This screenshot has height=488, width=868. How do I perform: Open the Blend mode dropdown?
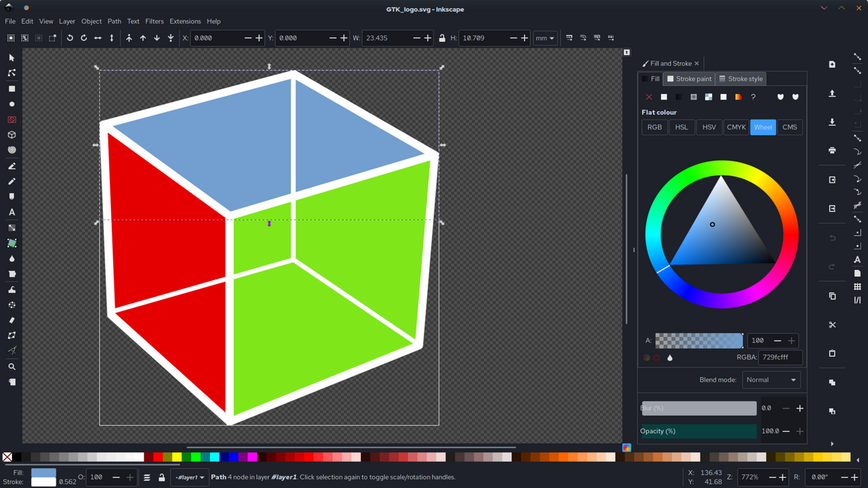pos(771,380)
